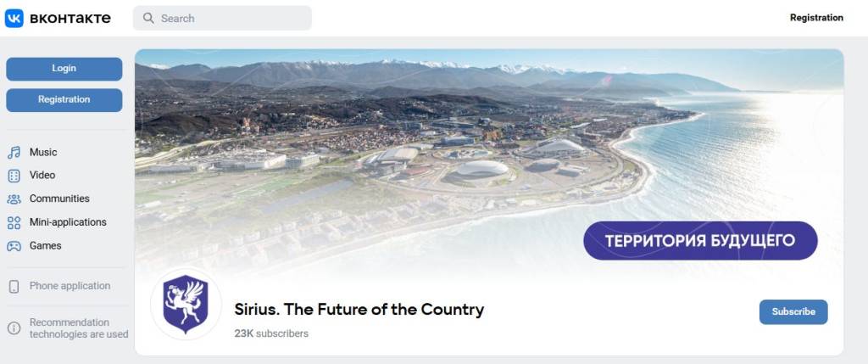868x364 pixels.
Task: View the 23K subscribers list
Action: 271,333
